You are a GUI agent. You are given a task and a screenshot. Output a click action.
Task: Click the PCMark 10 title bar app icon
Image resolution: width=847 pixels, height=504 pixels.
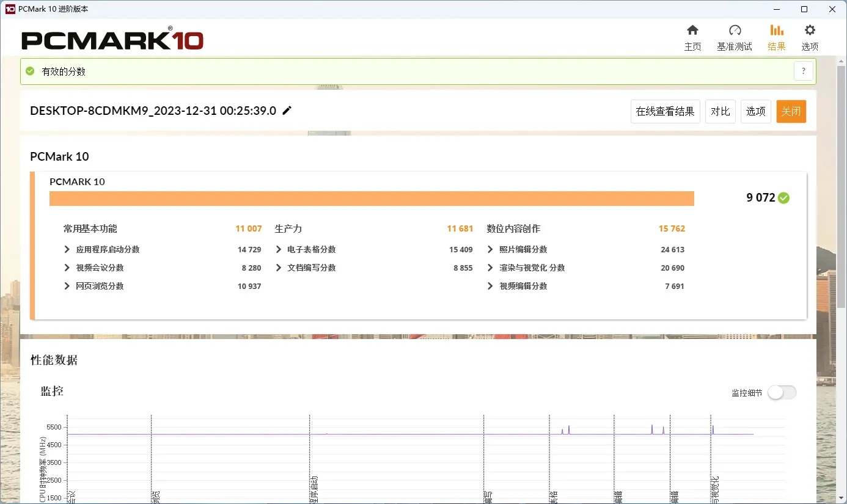(10, 9)
